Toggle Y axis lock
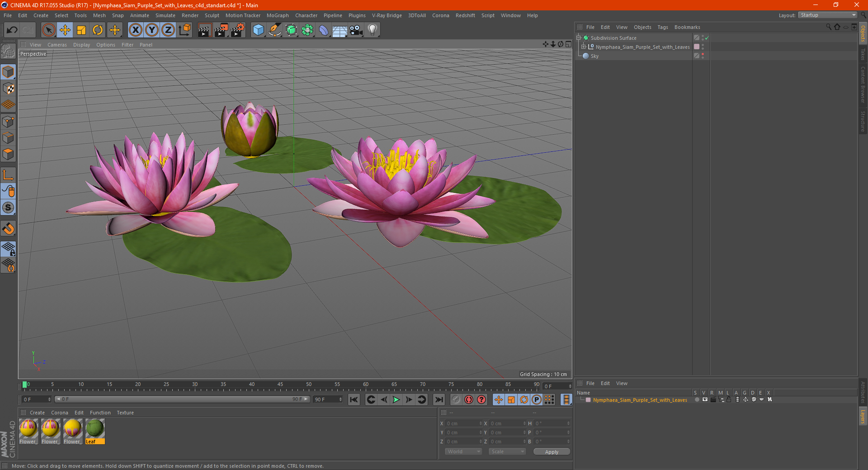 pos(152,30)
